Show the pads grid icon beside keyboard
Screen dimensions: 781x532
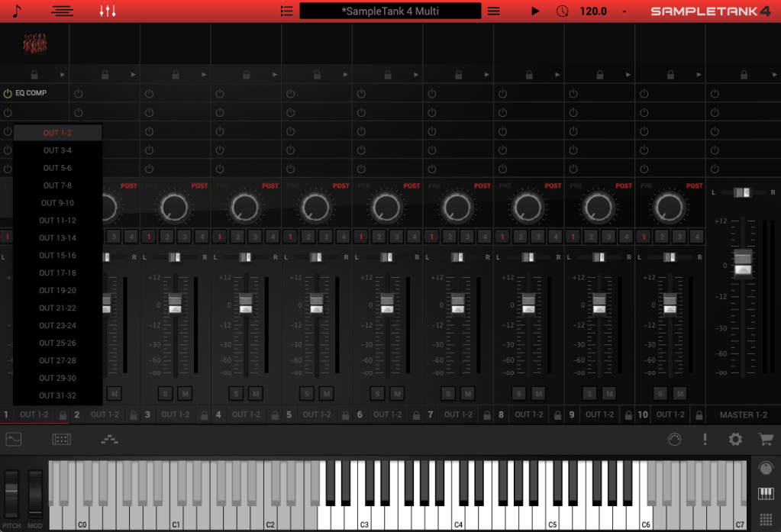(766, 520)
